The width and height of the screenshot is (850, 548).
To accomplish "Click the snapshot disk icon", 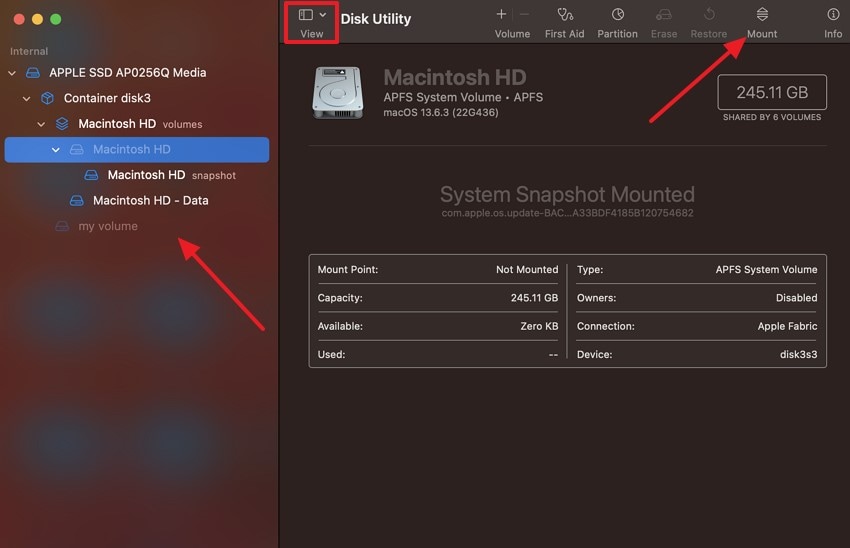I will [92, 175].
